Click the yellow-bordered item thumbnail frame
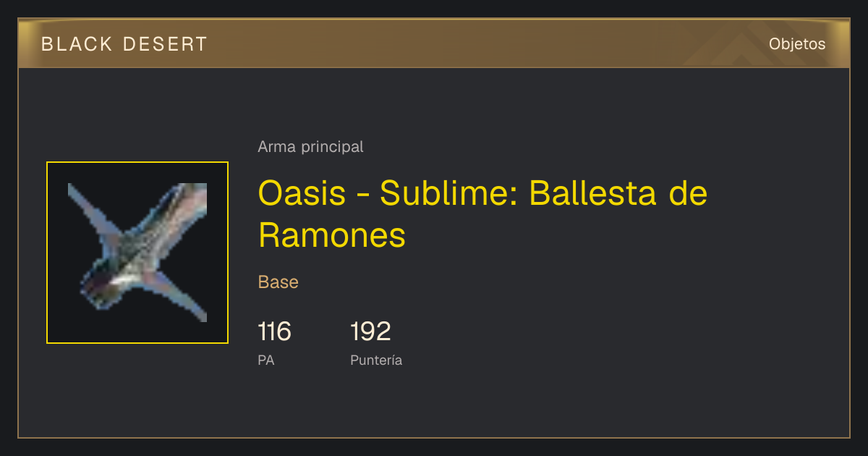This screenshot has width=868, height=456. pos(137,253)
